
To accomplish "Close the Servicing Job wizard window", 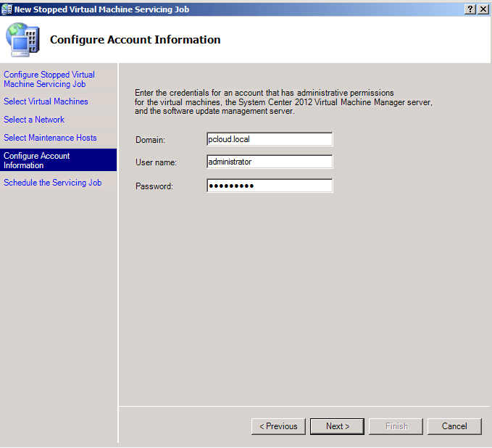I will click(x=483, y=9).
